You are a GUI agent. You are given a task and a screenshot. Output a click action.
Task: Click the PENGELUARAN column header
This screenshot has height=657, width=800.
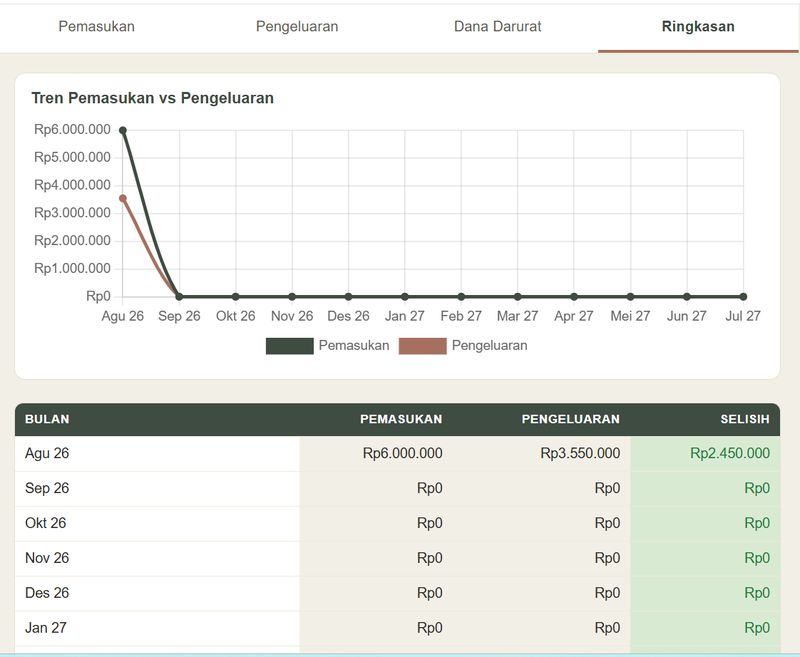(570, 419)
